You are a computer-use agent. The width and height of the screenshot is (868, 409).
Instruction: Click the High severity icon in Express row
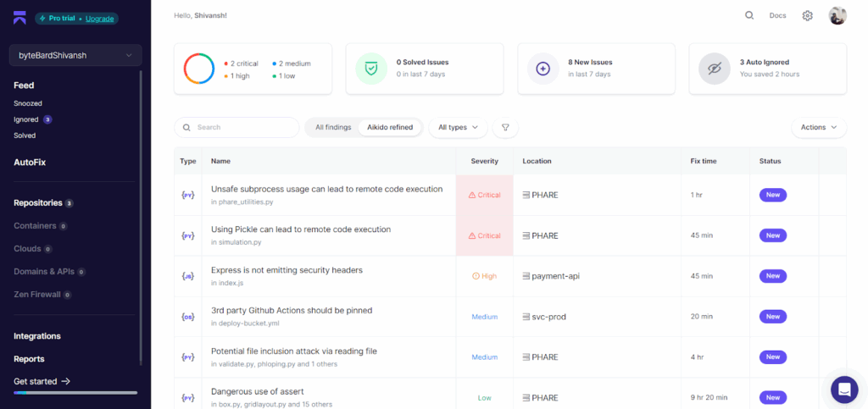[476, 276]
